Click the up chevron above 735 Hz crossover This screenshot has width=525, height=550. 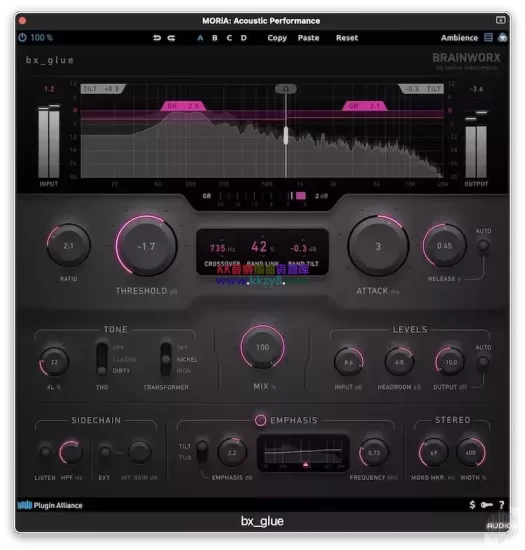click(x=222, y=240)
